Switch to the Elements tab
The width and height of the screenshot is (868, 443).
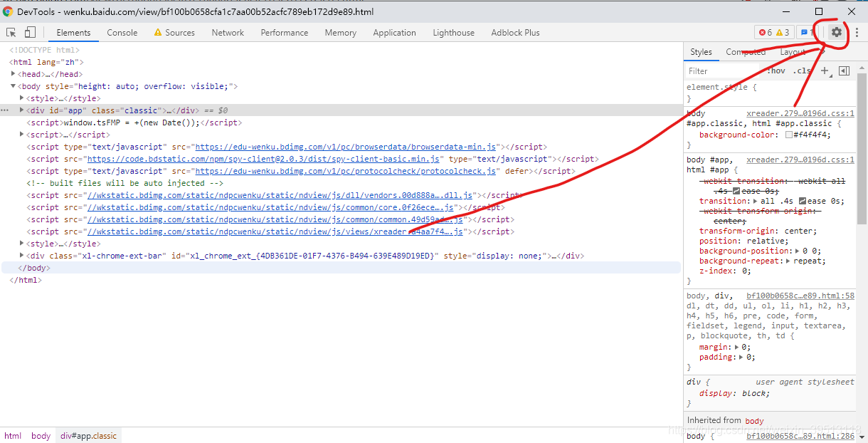pos(74,33)
